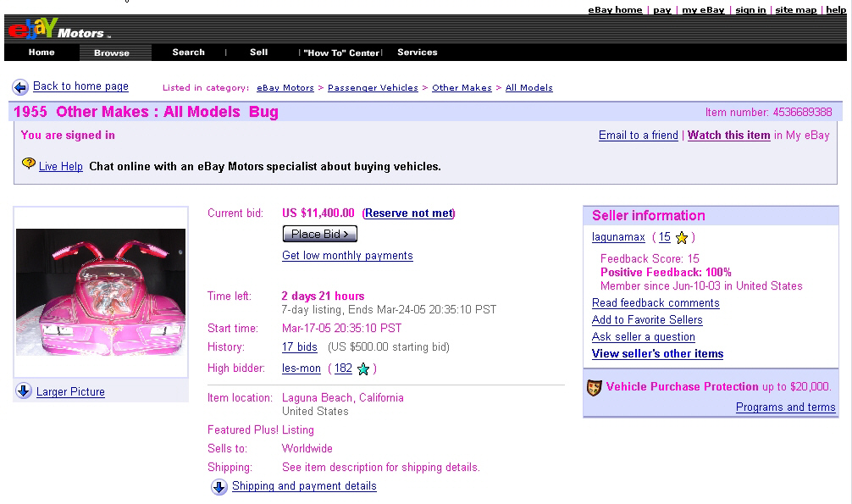Viewport: 852px width, 504px height.
Task: Click the Watch this item link
Action: point(728,136)
